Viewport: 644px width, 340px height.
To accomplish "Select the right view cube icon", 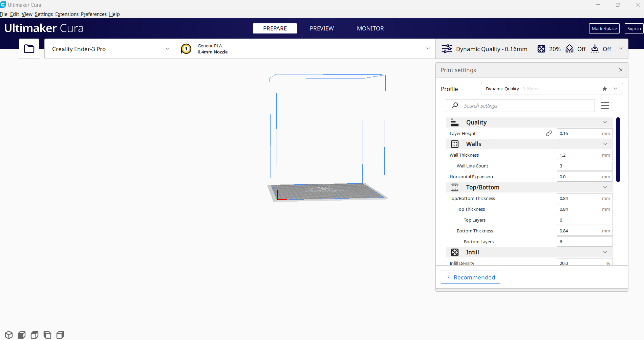I will (60, 335).
